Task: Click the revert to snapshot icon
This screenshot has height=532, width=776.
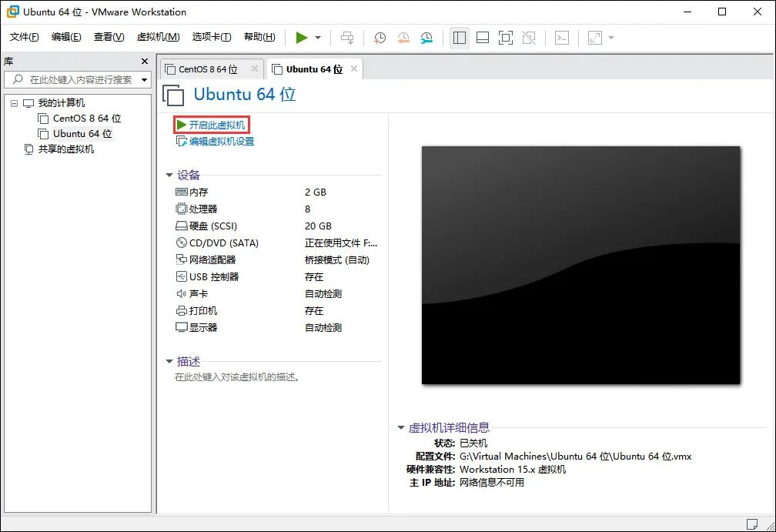Action: tap(403, 38)
